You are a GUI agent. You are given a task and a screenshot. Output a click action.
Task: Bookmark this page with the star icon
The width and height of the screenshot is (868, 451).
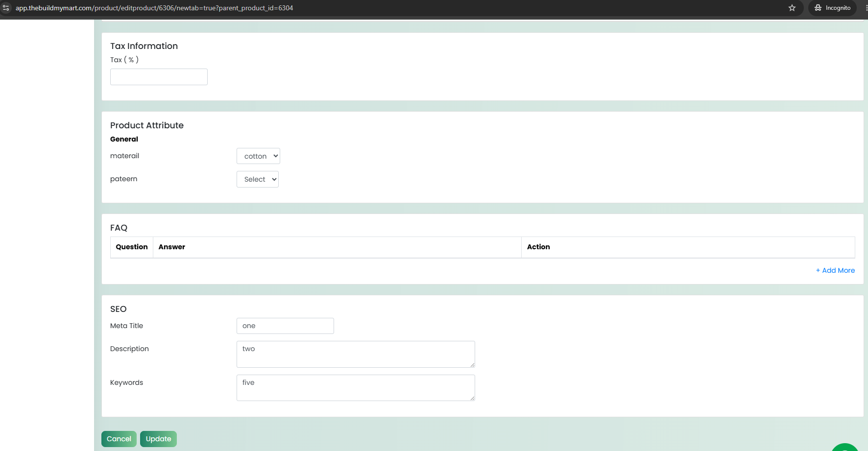pos(792,8)
